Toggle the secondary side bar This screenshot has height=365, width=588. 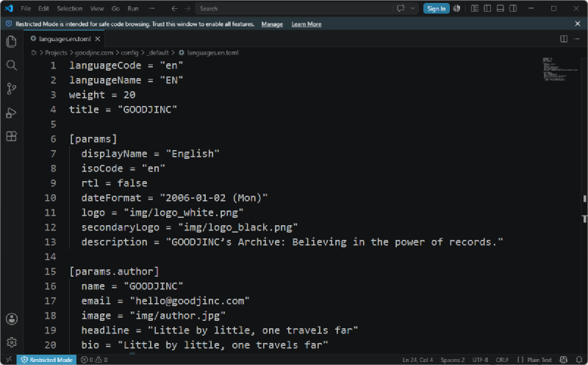pos(513,9)
